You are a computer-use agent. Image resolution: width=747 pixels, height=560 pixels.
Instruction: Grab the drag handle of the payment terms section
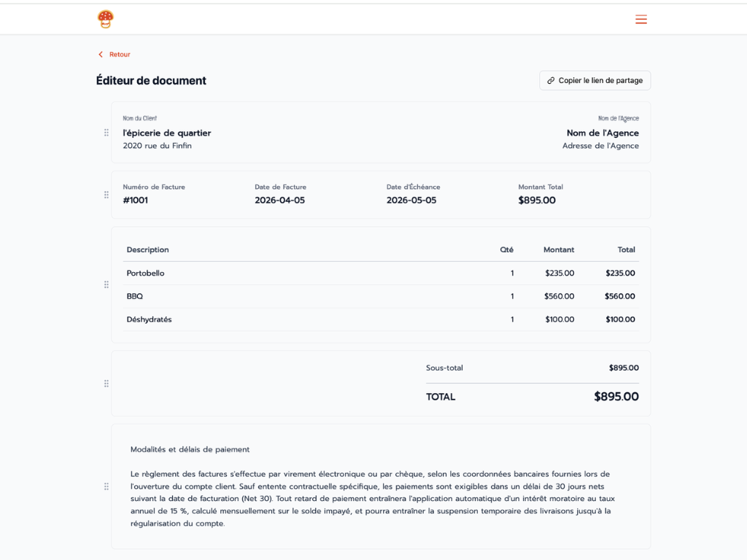pyautogui.click(x=106, y=486)
